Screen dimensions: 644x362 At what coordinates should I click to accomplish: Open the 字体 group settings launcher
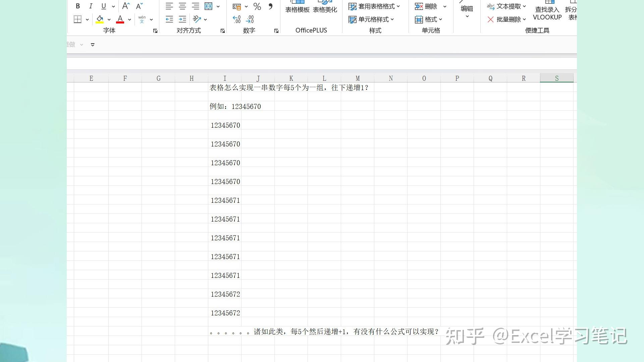[155, 31]
